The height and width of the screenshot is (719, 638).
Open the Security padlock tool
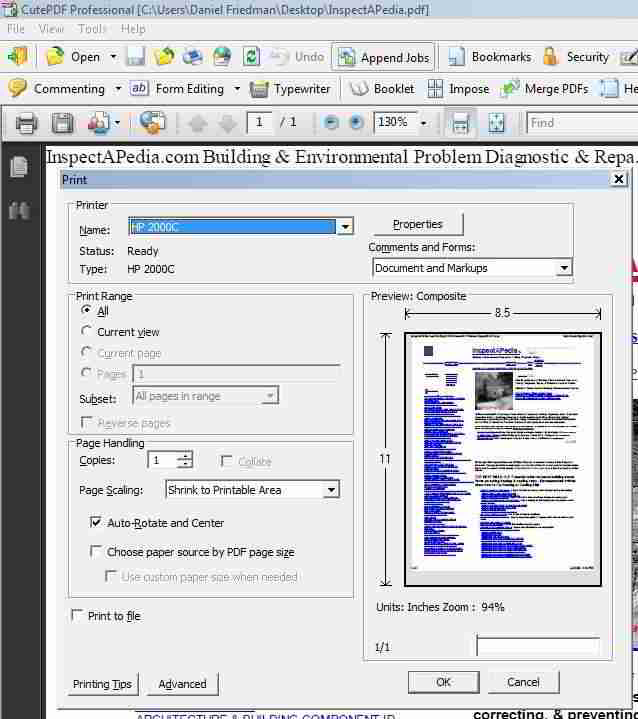pos(576,57)
